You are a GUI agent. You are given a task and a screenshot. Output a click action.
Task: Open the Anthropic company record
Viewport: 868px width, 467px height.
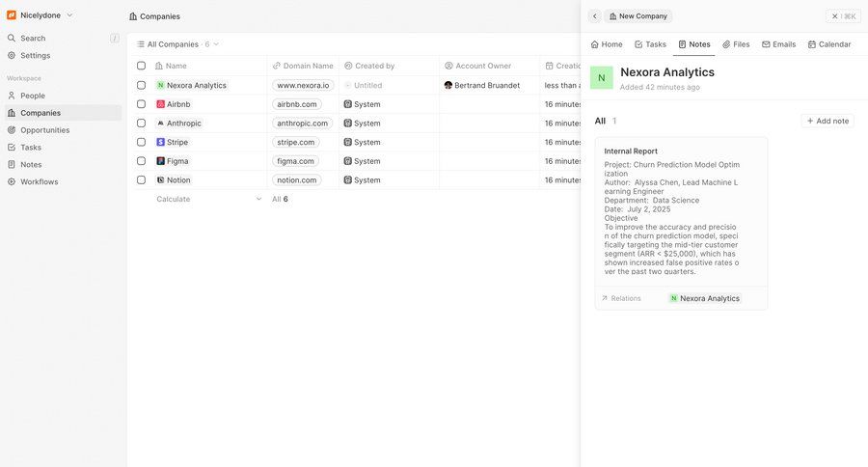tap(178, 123)
